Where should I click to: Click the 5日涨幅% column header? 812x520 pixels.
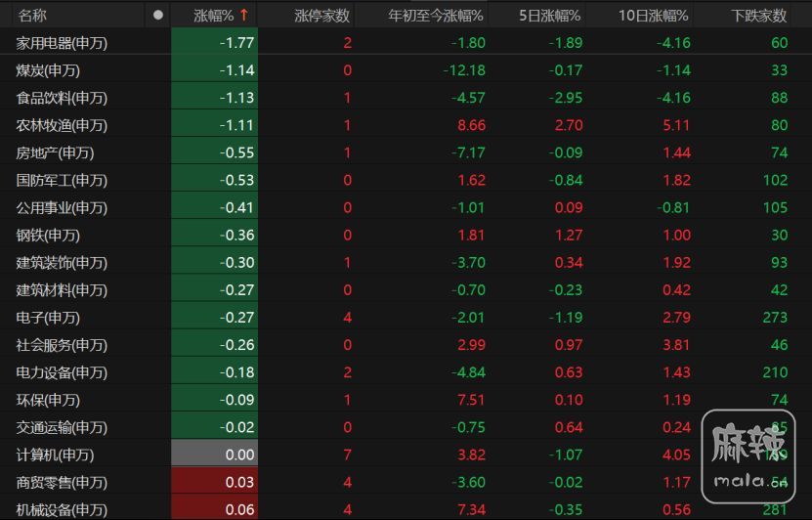(x=549, y=16)
